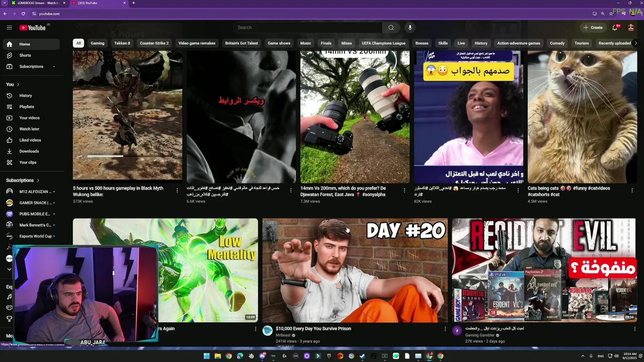Image resolution: width=644 pixels, height=362 pixels.
Task: Switch to the LOMEROOO Stream browser tab
Action: (x=38, y=3)
